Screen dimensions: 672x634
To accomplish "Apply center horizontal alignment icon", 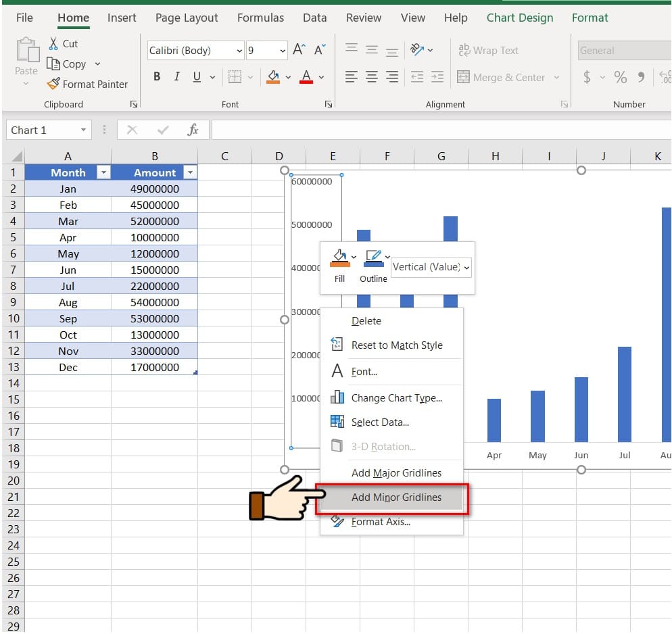I will click(372, 77).
